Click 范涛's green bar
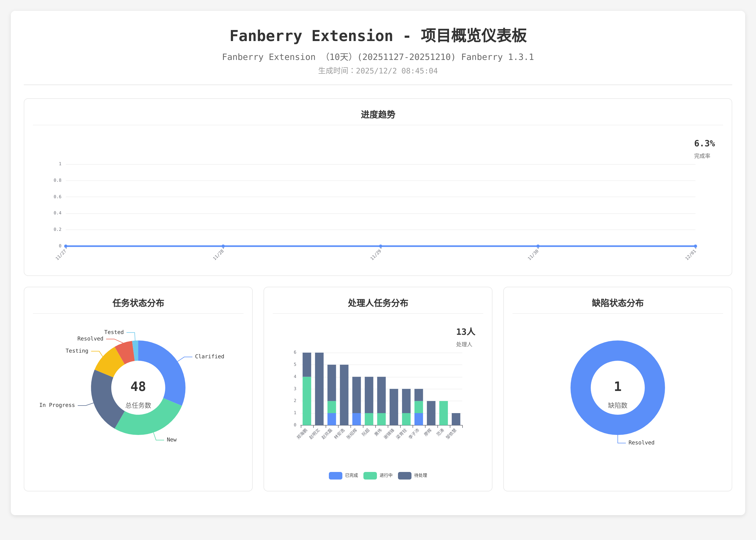 tap(444, 413)
